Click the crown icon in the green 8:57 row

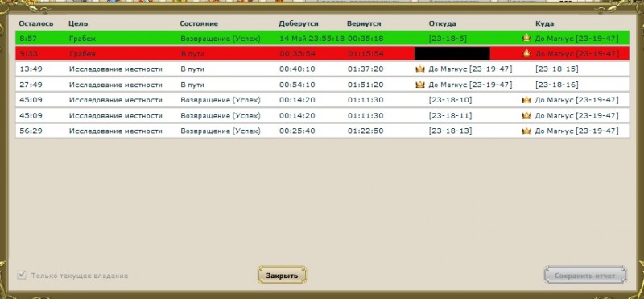tap(526, 38)
